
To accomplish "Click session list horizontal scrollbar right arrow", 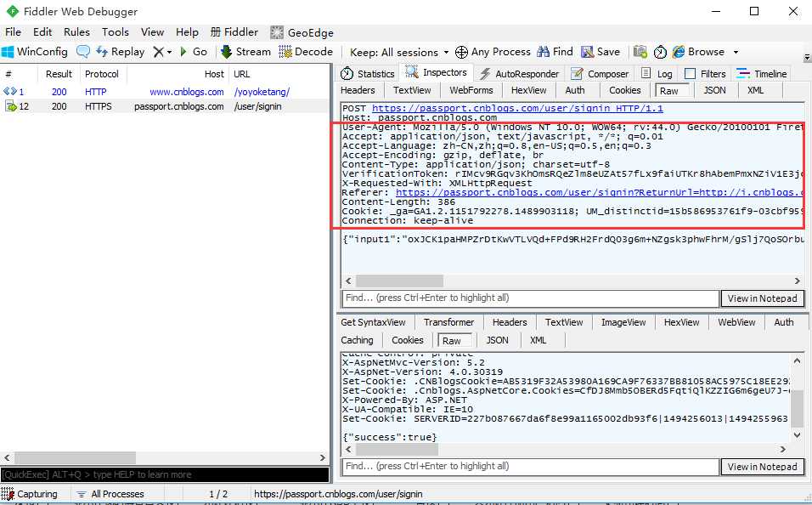I will coord(323,458).
